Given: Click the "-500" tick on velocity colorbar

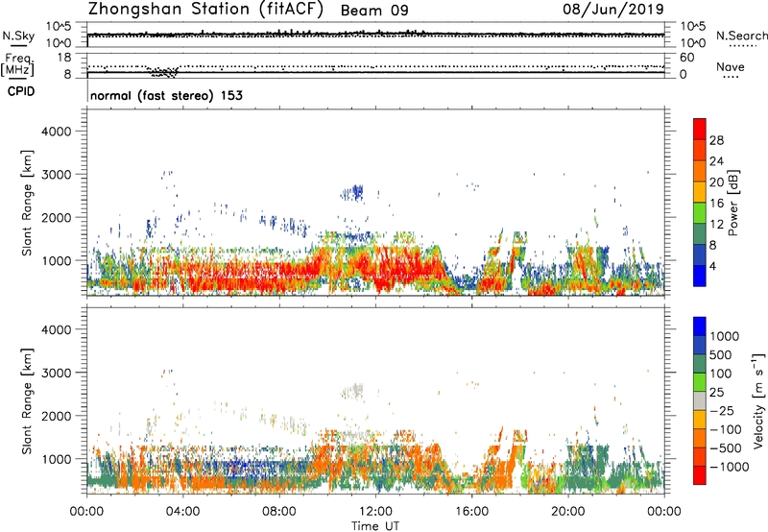Looking at the screenshot, I should click(x=726, y=447).
